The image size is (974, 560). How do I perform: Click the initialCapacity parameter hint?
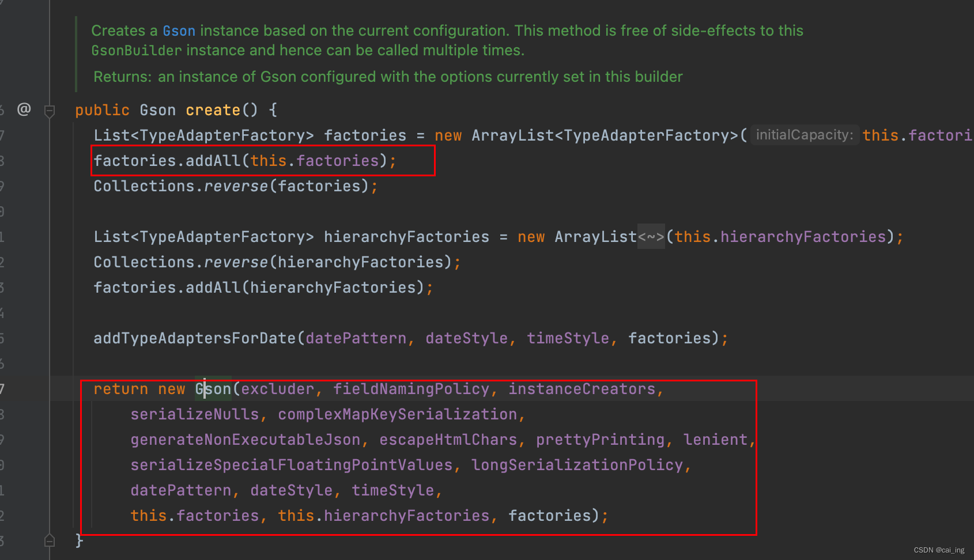[x=804, y=135]
